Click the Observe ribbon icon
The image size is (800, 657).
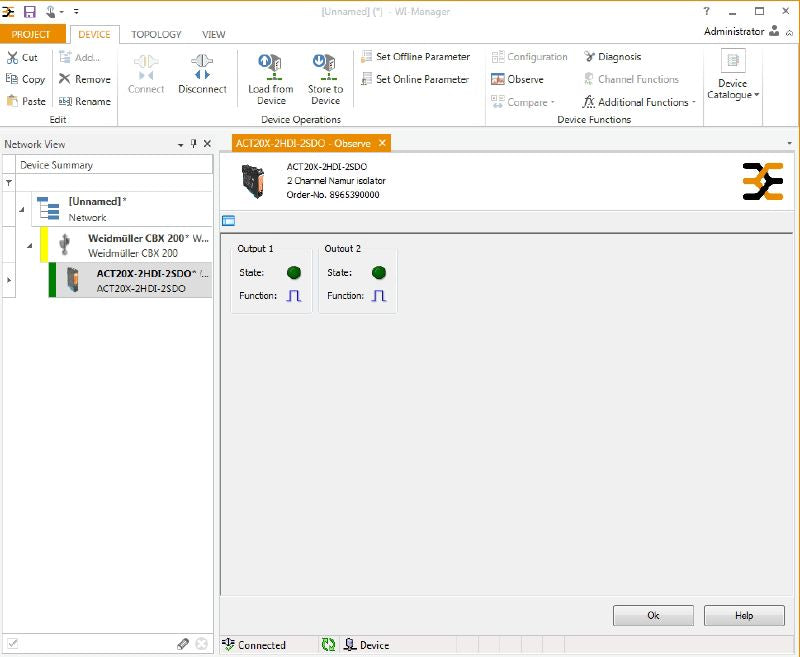point(498,79)
